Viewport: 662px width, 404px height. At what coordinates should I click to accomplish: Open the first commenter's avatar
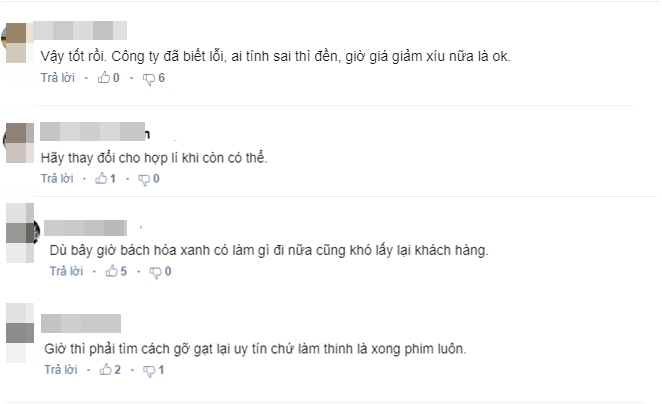pos(18,43)
